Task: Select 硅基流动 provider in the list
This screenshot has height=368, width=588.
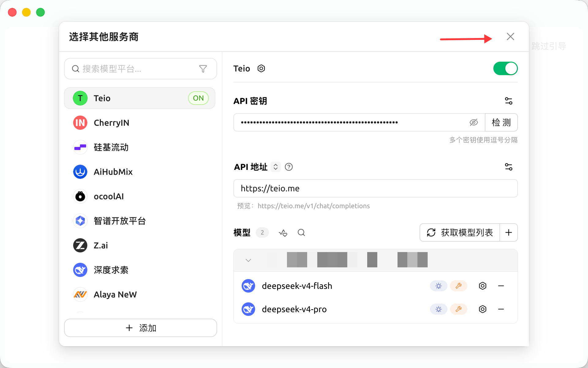Action: (140, 147)
